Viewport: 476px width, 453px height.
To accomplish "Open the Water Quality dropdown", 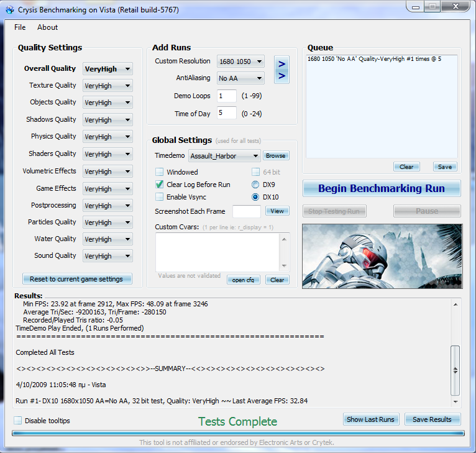I will [x=108, y=239].
